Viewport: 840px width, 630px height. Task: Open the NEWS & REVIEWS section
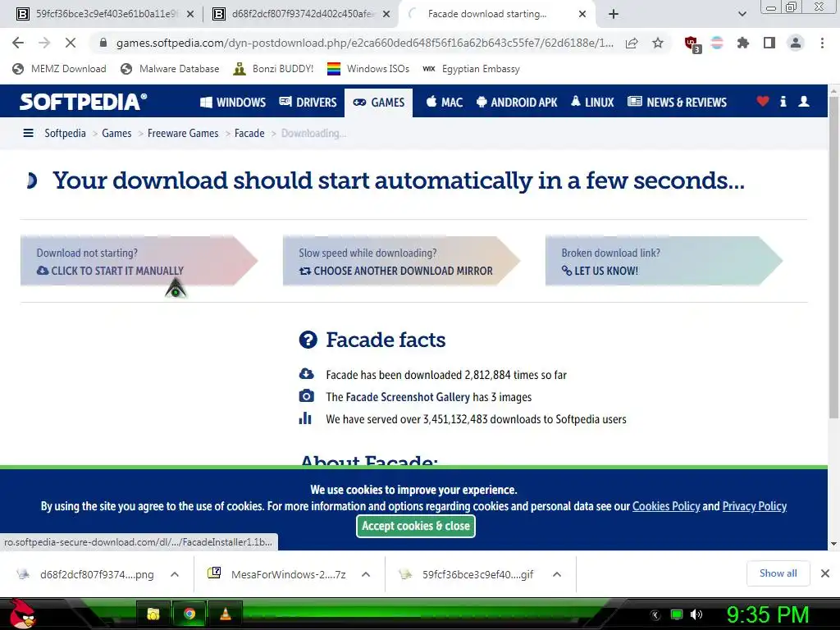coord(677,102)
